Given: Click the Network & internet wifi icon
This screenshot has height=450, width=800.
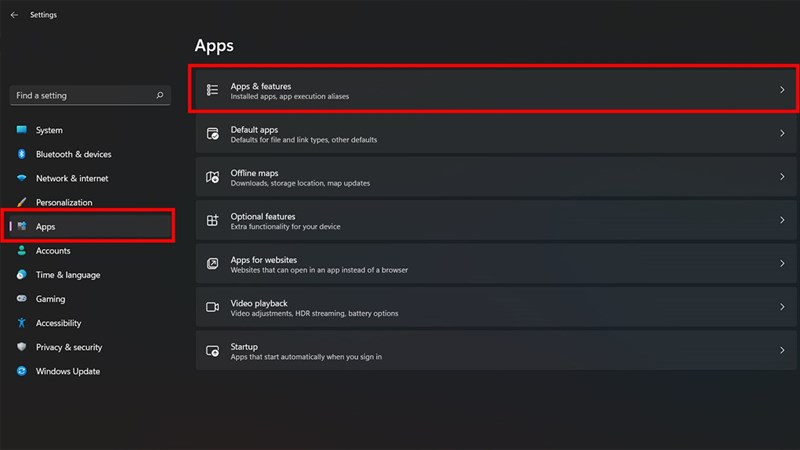Looking at the screenshot, I should coord(21,178).
